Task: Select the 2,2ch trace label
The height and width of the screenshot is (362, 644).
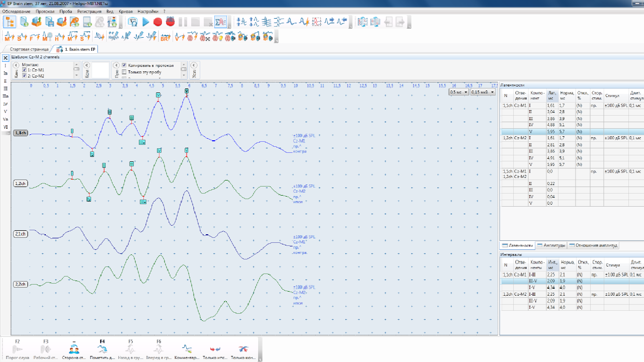Action: tap(21, 284)
